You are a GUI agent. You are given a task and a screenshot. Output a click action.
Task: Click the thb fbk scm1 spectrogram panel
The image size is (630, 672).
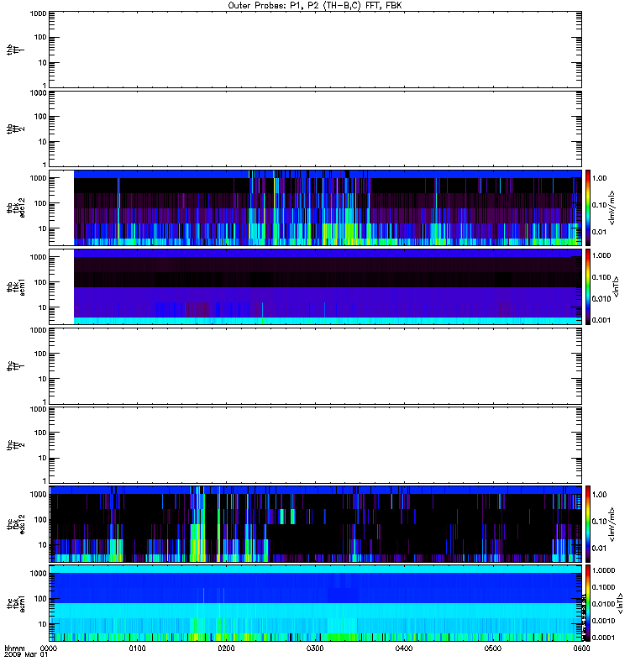coord(316,286)
